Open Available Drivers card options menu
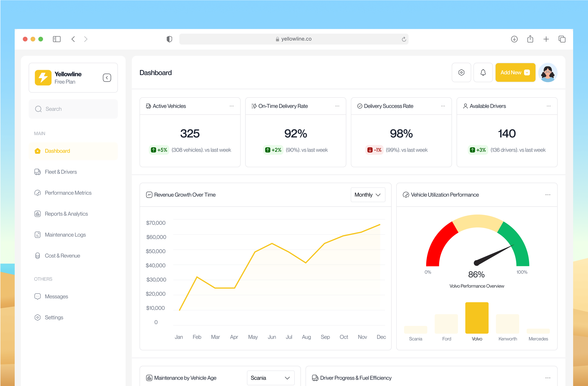 tap(549, 106)
